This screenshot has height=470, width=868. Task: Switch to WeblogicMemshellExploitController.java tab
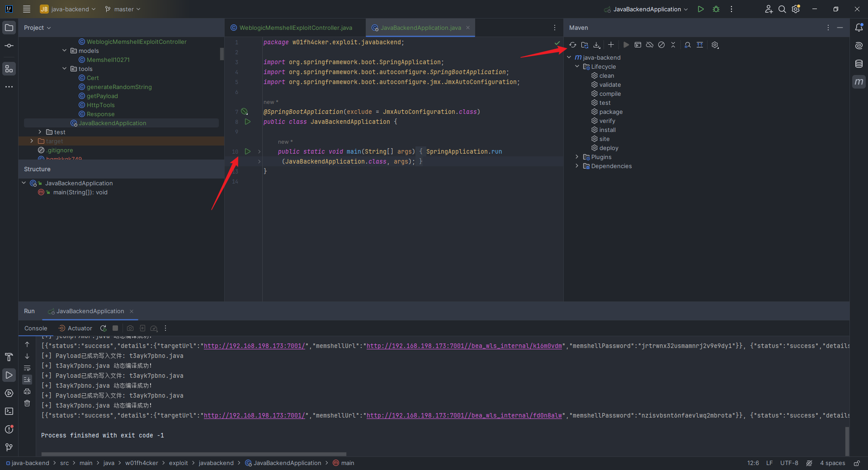pyautogui.click(x=295, y=28)
